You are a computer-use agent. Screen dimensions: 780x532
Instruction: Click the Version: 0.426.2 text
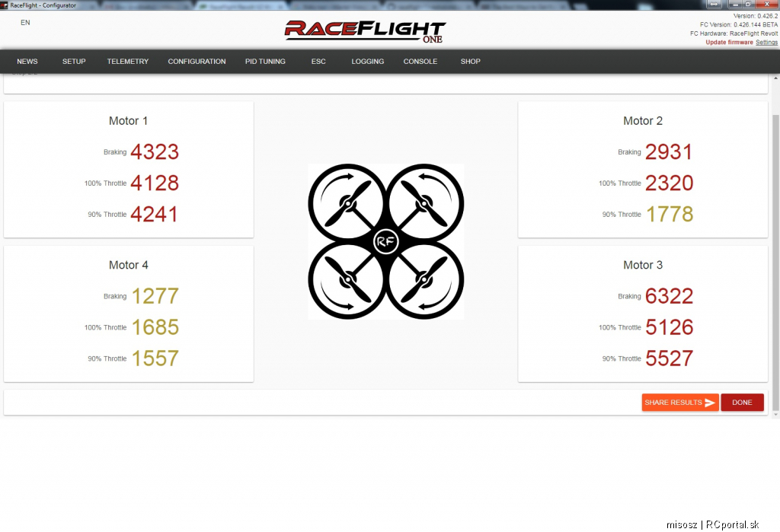[756, 16]
